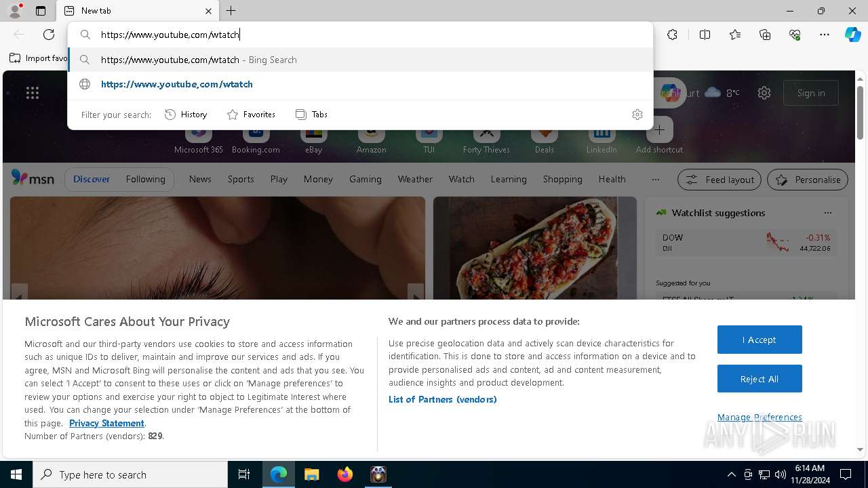Screen dimensions: 868x488
Task: Select the youtube.com/wtatch URL suggestion
Action: click(361, 84)
